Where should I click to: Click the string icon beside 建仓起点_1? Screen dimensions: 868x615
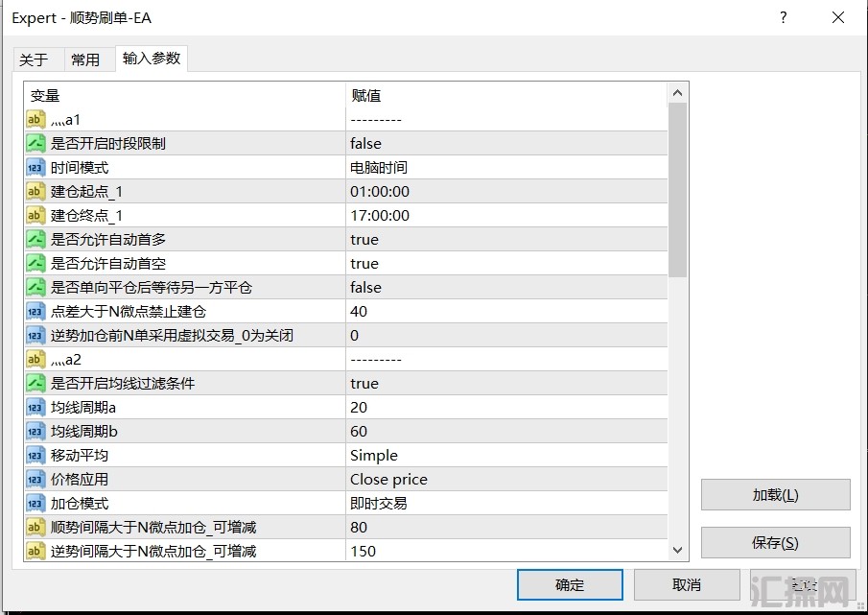pyautogui.click(x=35, y=191)
